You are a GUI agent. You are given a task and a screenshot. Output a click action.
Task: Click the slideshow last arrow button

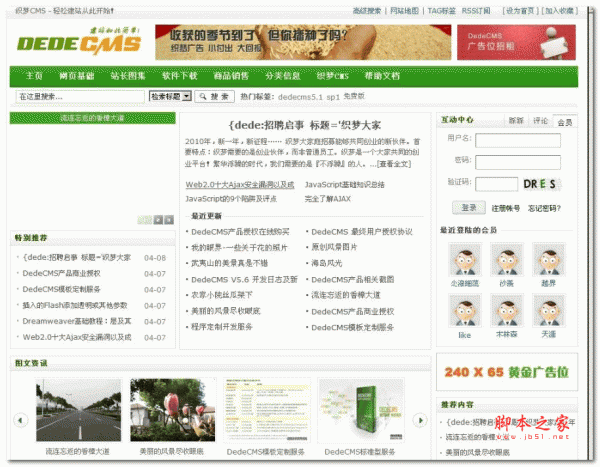coord(169,220)
